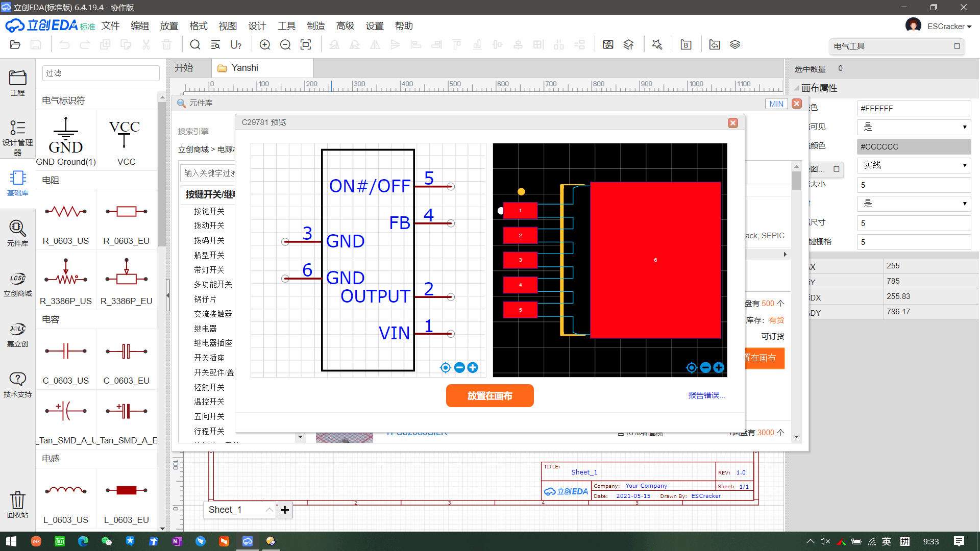The image size is (980, 551).
Task: Open the 报告错误 link
Action: [x=706, y=394]
